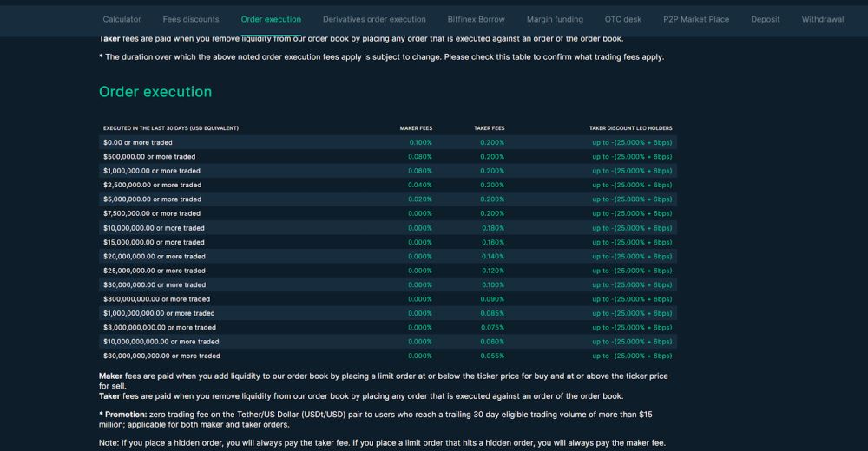Screen dimensions: 868x451
Task: Click 0.055% taker fee value
Action: coord(492,356)
